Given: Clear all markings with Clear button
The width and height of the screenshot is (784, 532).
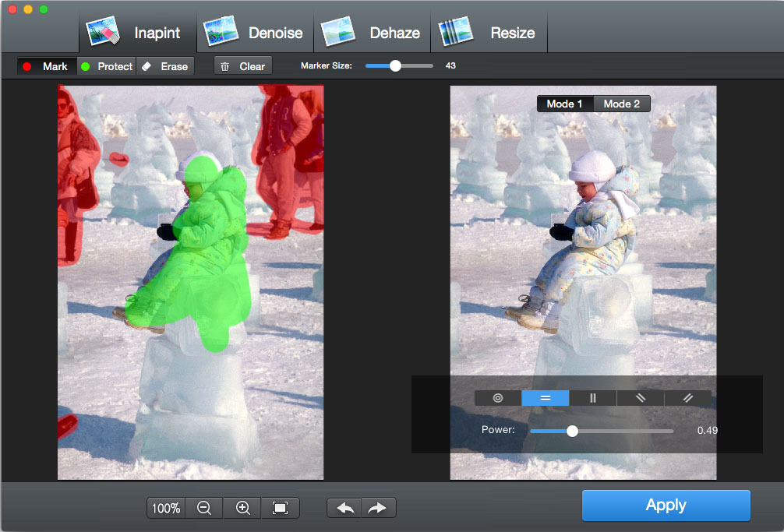Looking at the screenshot, I should pyautogui.click(x=243, y=66).
